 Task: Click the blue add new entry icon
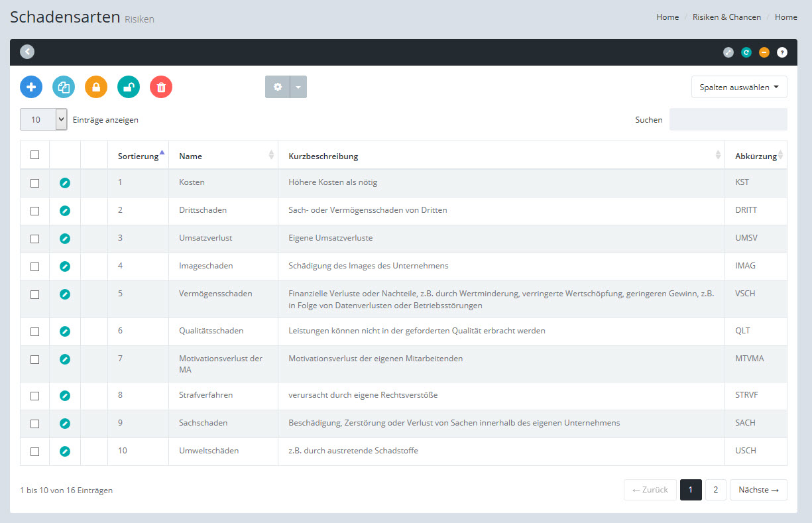[31, 87]
